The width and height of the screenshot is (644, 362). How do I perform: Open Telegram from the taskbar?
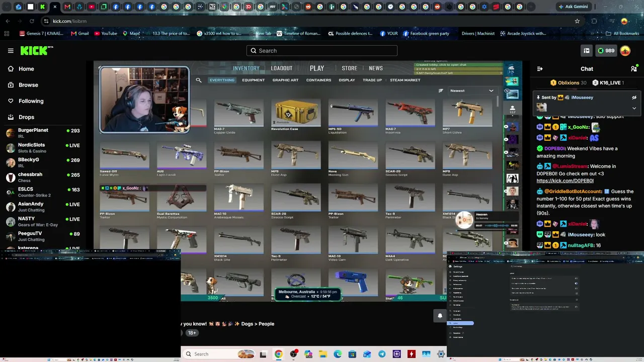tap(382, 354)
